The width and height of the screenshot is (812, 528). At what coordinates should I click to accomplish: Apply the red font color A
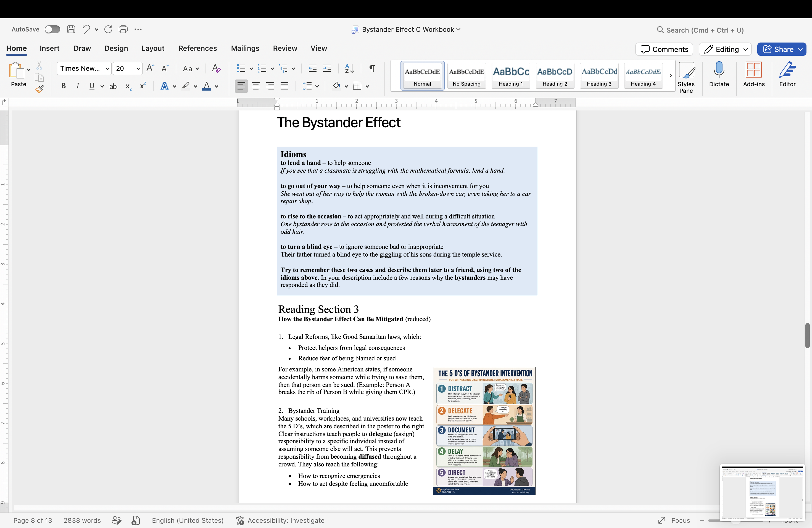(x=206, y=86)
